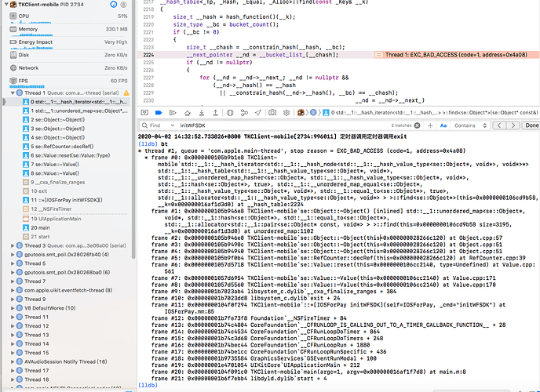The image size is (540, 392).
Task: Clear the console search text
Action: tap(417, 125)
